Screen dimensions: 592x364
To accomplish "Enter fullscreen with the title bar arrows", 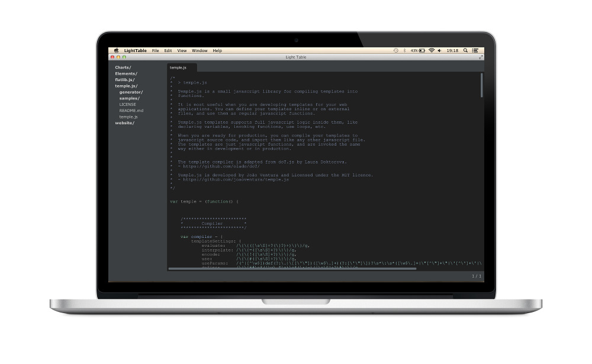I will [481, 57].
